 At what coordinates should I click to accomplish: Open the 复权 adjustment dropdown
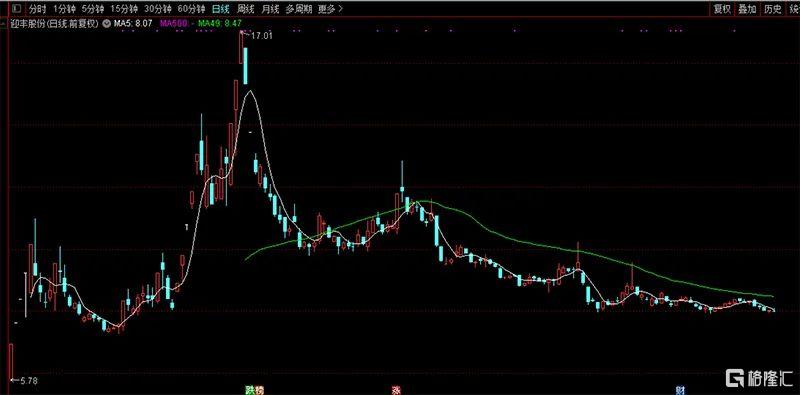pyautogui.click(x=722, y=9)
